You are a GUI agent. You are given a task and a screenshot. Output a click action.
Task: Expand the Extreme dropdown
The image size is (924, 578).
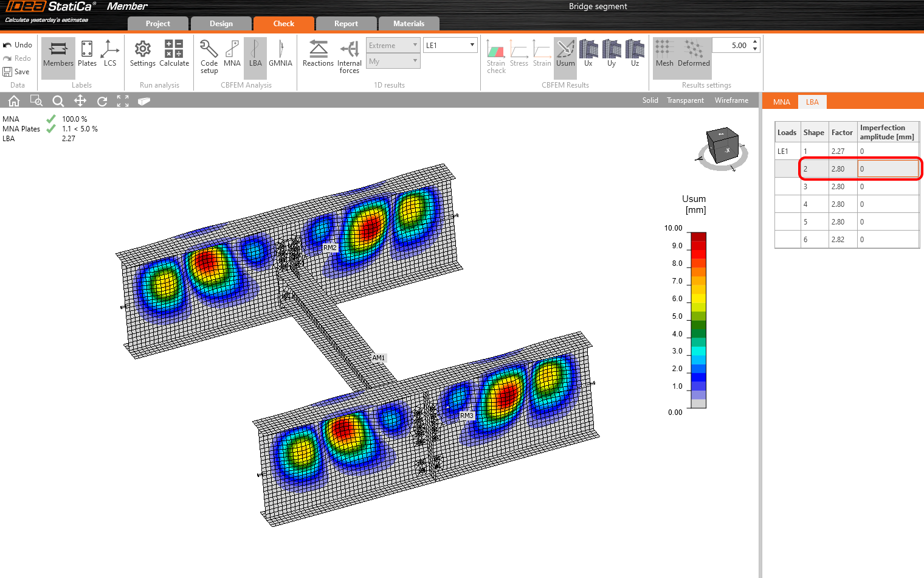pyautogui.click(x=393, y=45)
